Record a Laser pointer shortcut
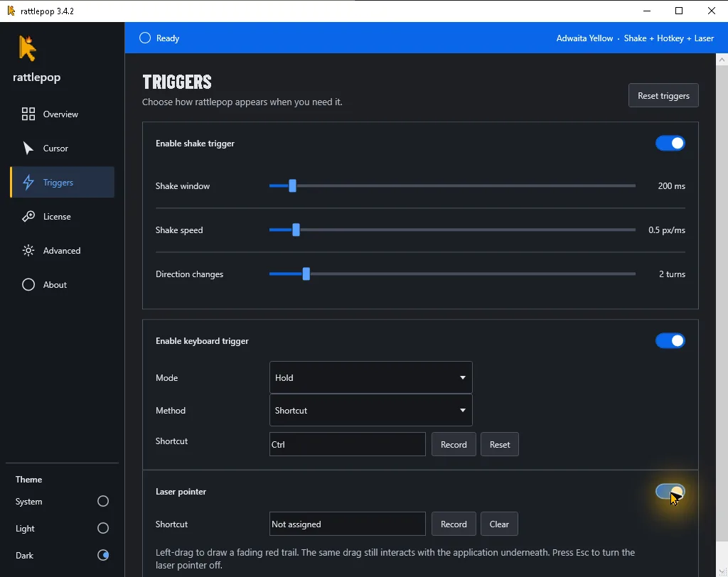 click(x=454, y=524)
